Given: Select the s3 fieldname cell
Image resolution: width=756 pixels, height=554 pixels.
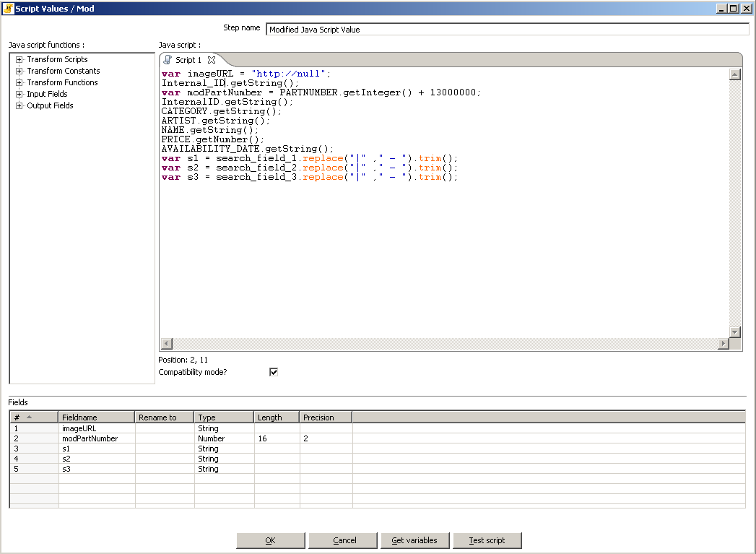Looking at the screenshot, I should pyautogui.click(x=97, y=469).
